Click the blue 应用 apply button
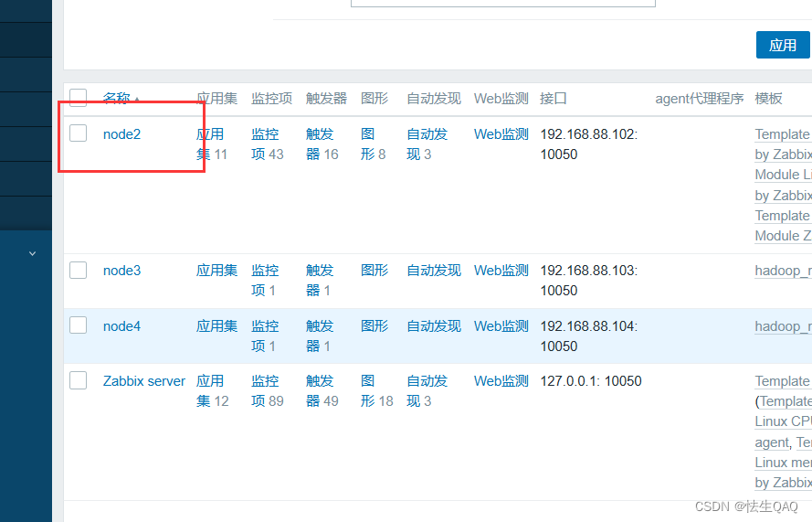Viewport: 812px width, 522px height. 783,45
